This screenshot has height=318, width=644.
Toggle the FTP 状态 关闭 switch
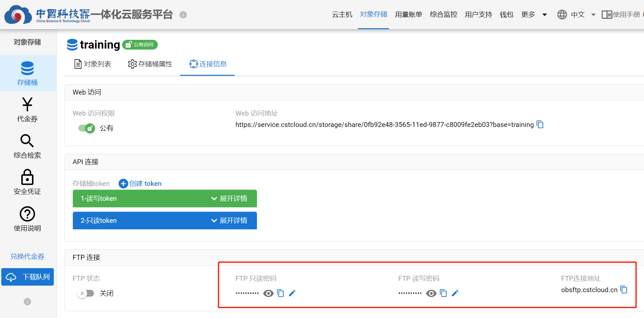click(86, 293)
